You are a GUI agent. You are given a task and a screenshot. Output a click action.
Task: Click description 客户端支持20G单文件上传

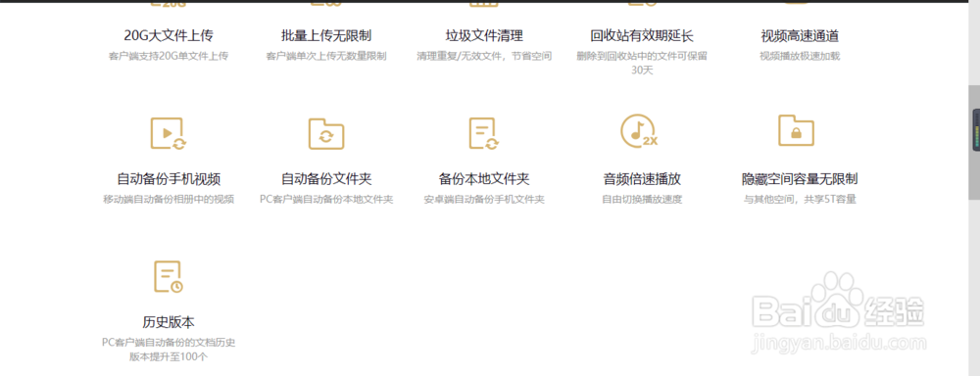tap(169, 56)
